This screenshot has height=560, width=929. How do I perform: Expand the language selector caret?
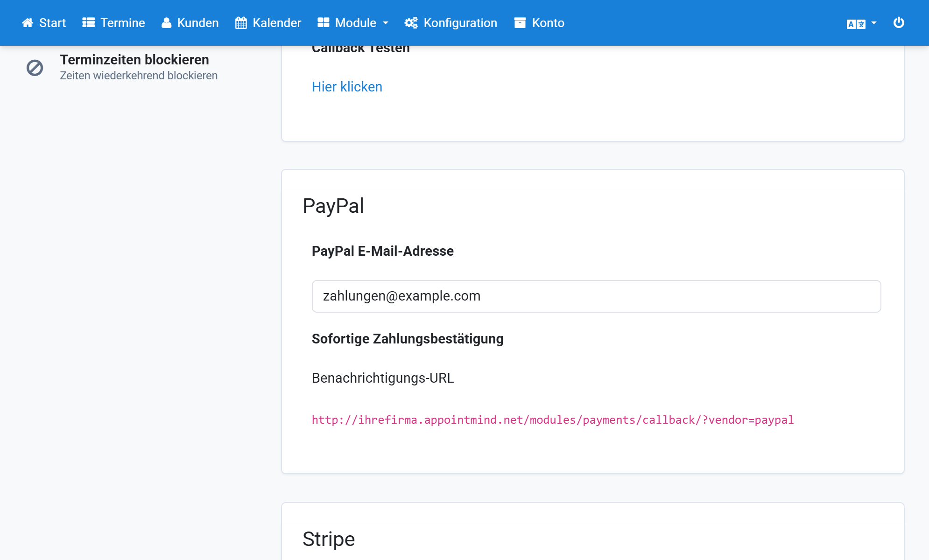click(x=874, y=23)
